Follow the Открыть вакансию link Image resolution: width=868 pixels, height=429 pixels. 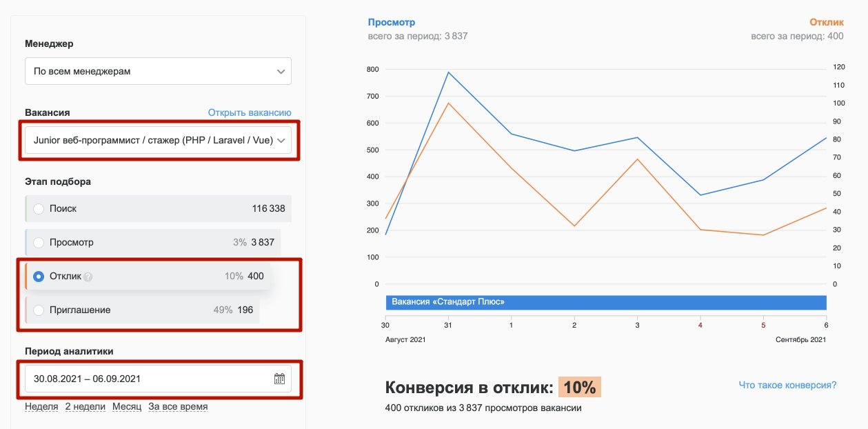[x=250, y=112]
